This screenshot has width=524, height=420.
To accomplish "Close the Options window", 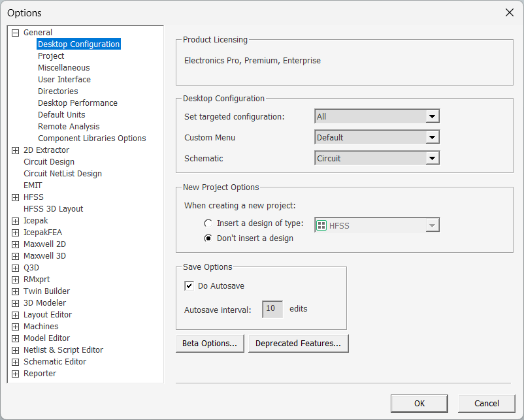I will tap(509, 12).
